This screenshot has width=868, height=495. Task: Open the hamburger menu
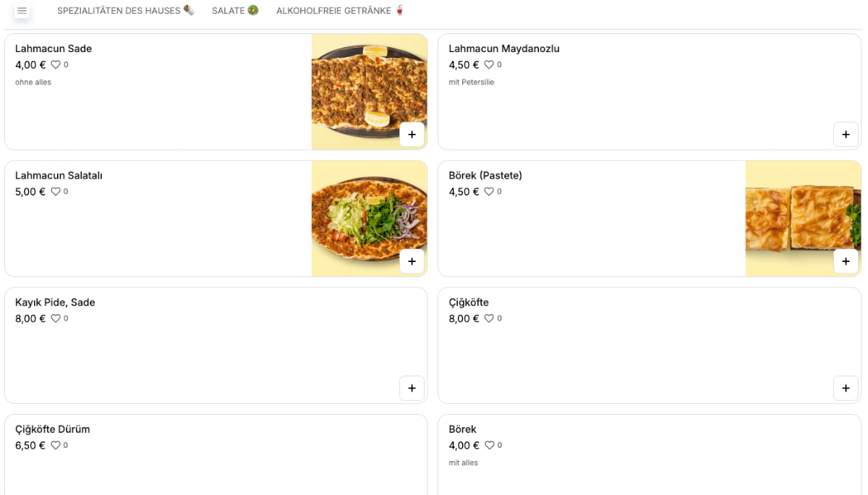point(22,11)
